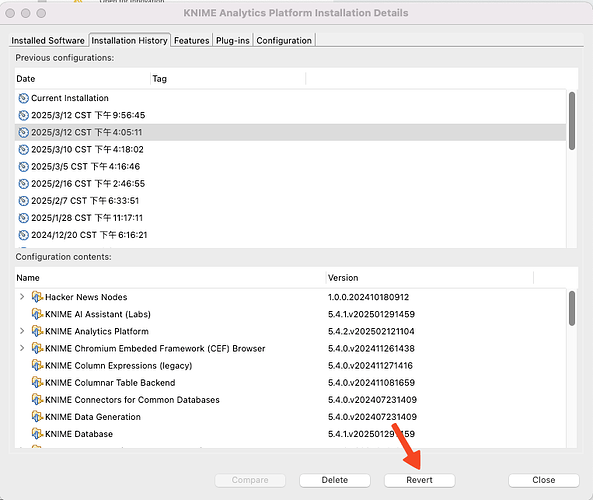This screenshot has width=593, height=500.
Task: Click the Delete button
Action: [x=335, y=480]
